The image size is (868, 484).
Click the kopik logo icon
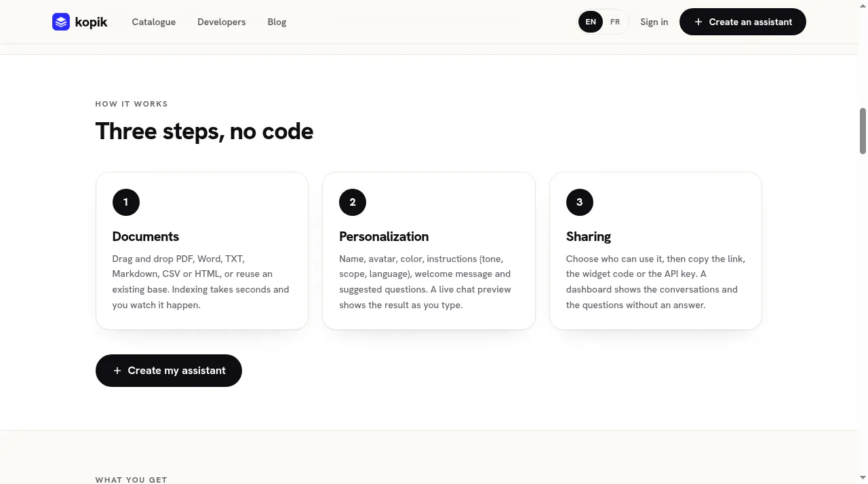point(61,22)
